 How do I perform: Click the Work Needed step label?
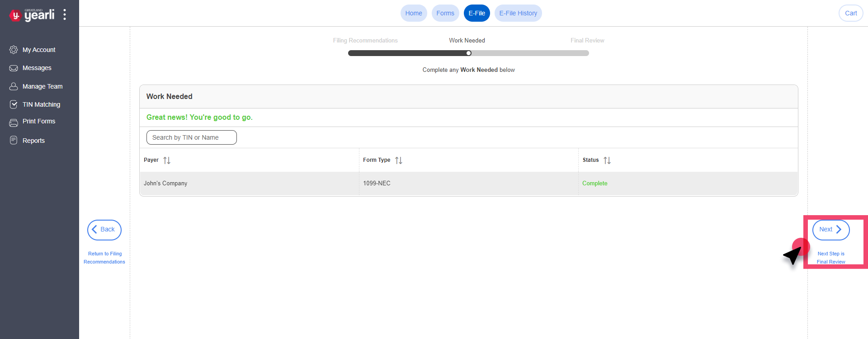point(467,40)
